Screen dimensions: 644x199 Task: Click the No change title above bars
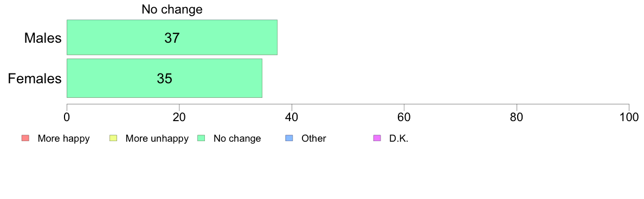pos(172,9)
